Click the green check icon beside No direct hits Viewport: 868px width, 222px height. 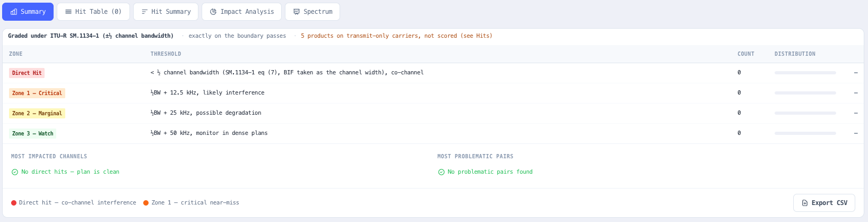point(15,172)
